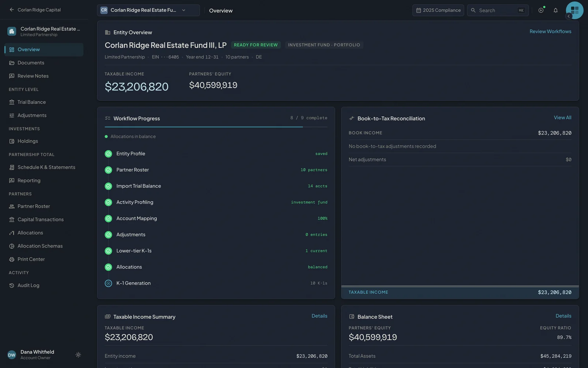Click the Account Mapping workflow step
The height and width of the screenshot is (368, 588).
click(x=216, y=219)
